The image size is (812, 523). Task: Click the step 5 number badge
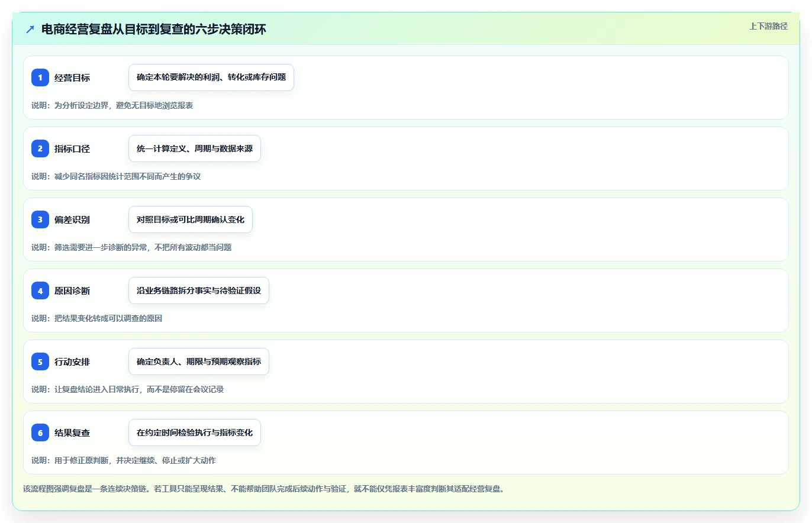pyautogui.click(x=40, y=361)
